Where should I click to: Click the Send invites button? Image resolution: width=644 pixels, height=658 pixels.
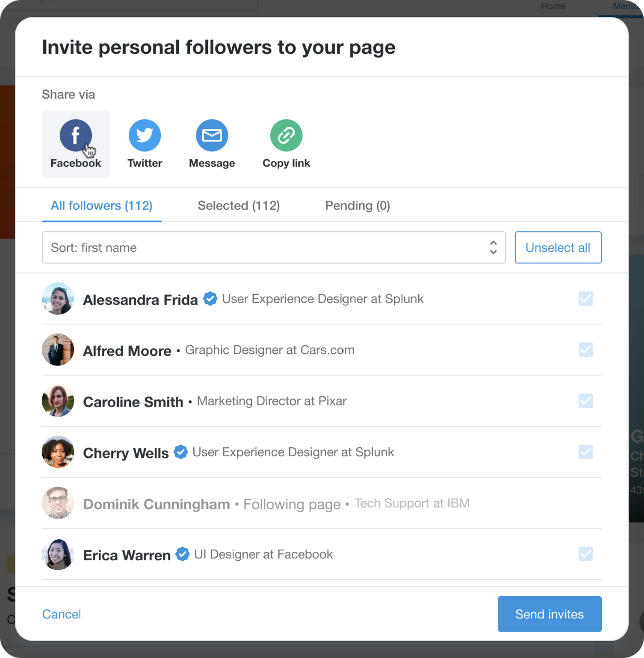(x=550, y=614)
